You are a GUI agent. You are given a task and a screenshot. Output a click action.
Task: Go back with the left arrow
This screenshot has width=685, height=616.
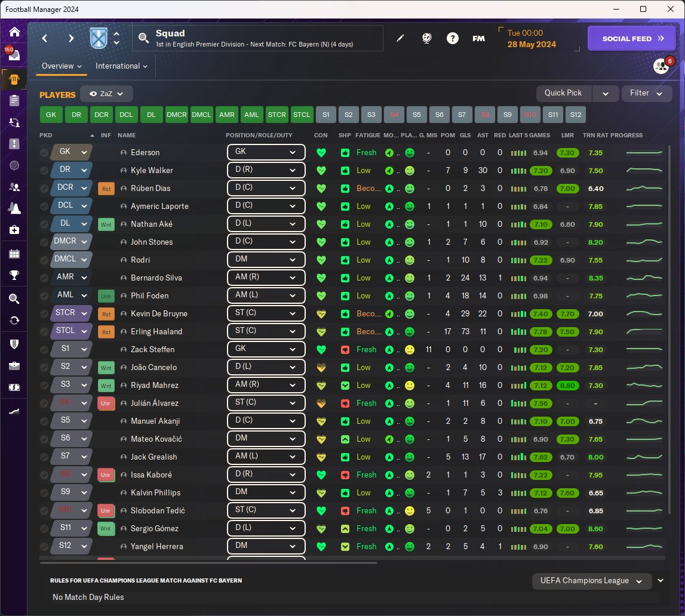45,38
